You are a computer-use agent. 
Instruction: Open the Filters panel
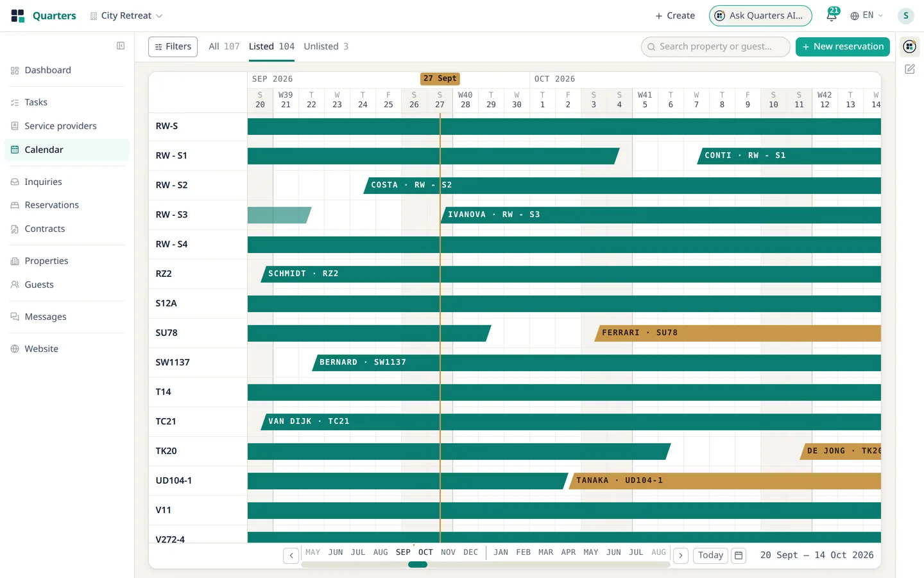(x=173, y=46)
